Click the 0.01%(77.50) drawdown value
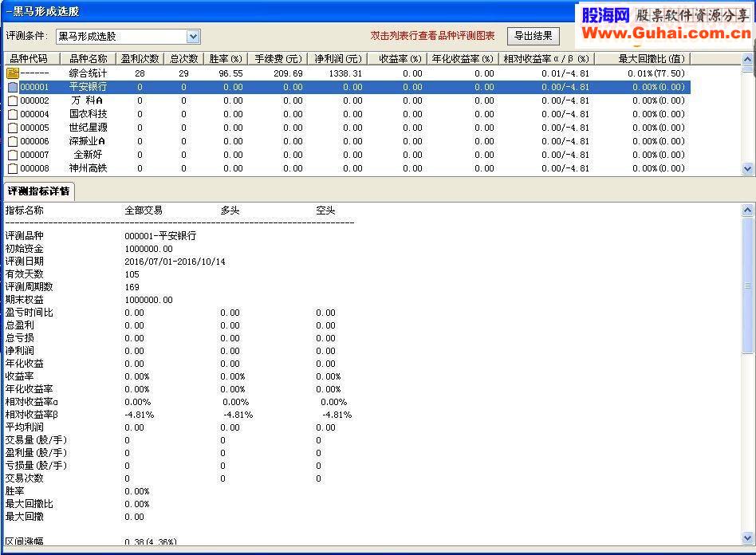The width and height of the screenshot is (756, 555). 656,73
